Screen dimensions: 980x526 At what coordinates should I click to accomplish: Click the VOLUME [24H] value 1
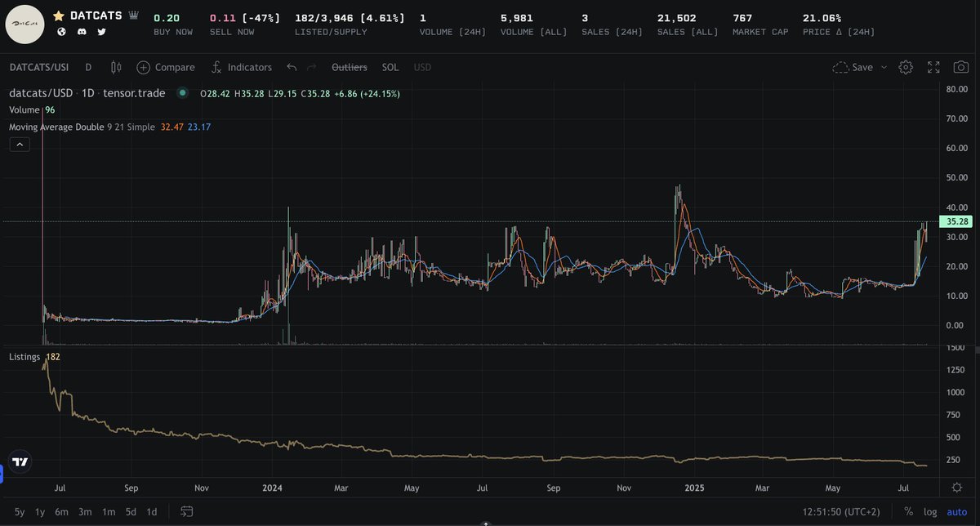pos(422,17)
